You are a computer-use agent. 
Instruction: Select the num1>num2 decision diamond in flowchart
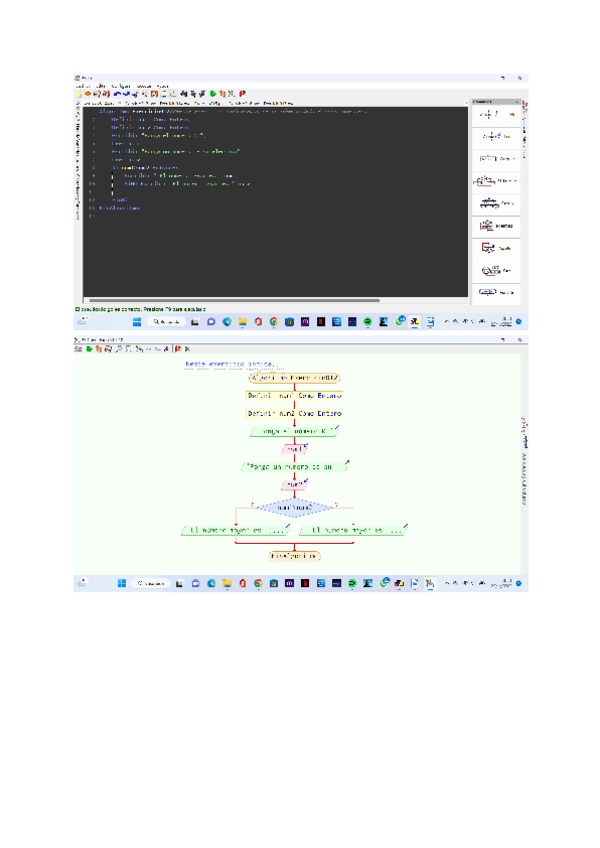pyautogui.click(x=294, y=508)
